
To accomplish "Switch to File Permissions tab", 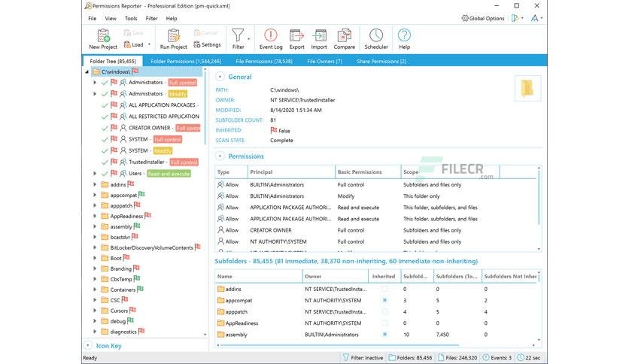I will pos(264,62).
